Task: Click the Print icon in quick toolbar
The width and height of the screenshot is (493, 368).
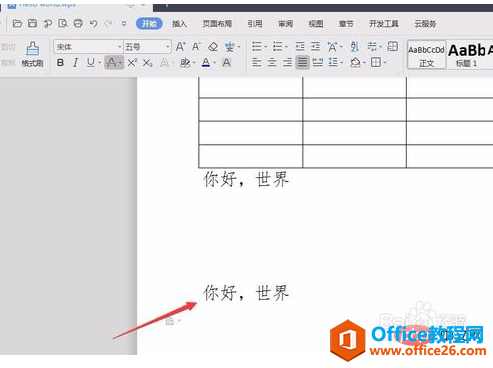Action: pos(78,23)
